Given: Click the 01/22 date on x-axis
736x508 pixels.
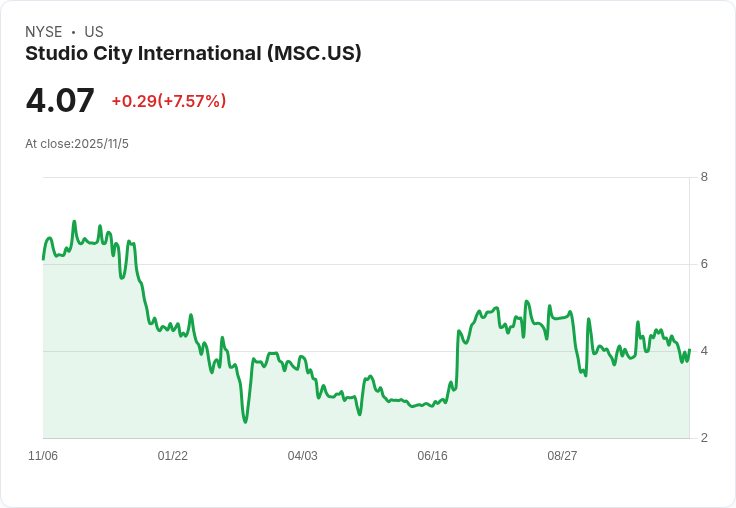Looking at the screenshot, I should pos(172,455).
